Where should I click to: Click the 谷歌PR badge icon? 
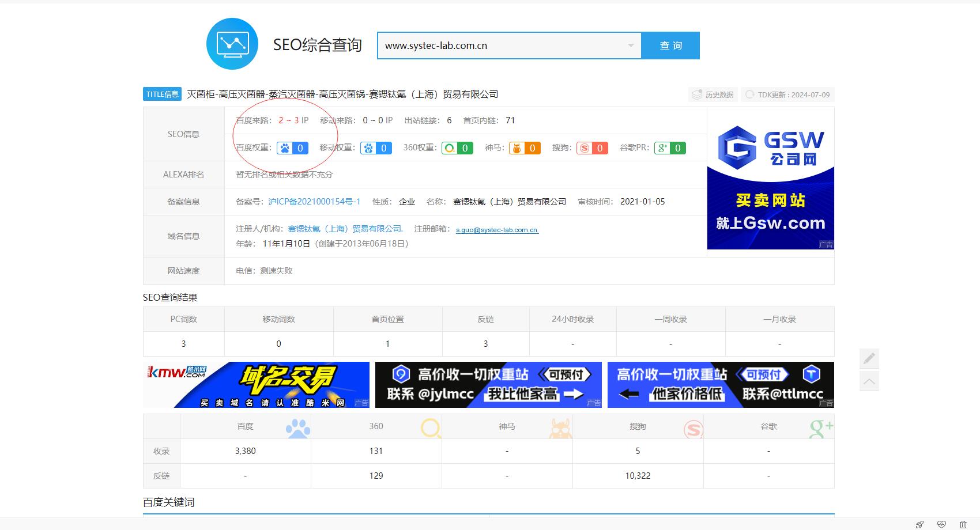670,148
